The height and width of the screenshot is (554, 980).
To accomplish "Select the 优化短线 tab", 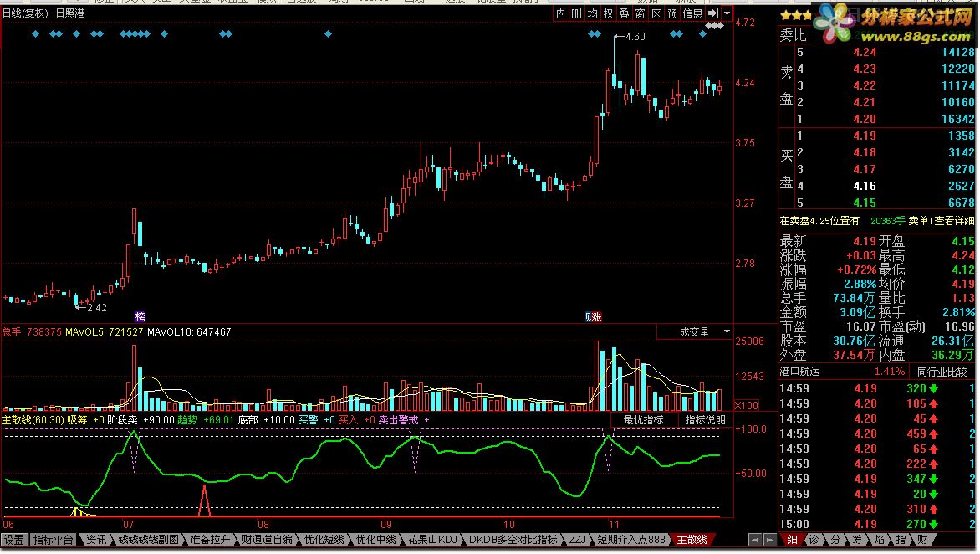I will [x=324, y=539].
